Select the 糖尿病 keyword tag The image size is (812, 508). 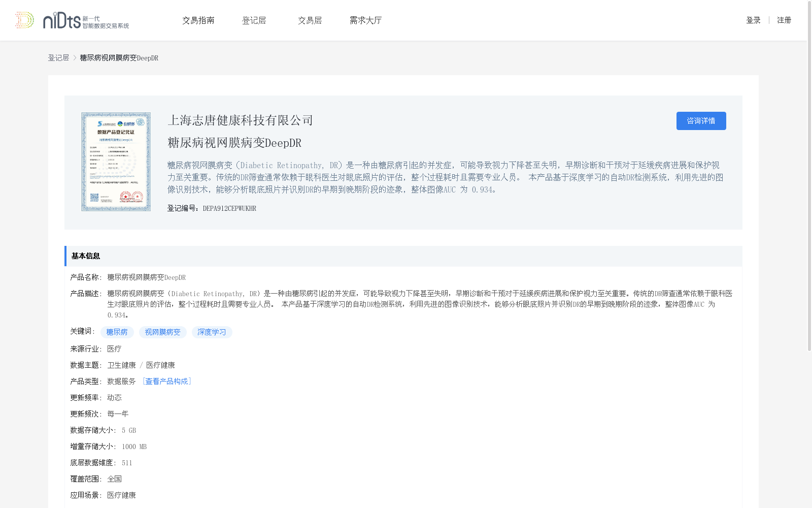[x=117, y=332]
